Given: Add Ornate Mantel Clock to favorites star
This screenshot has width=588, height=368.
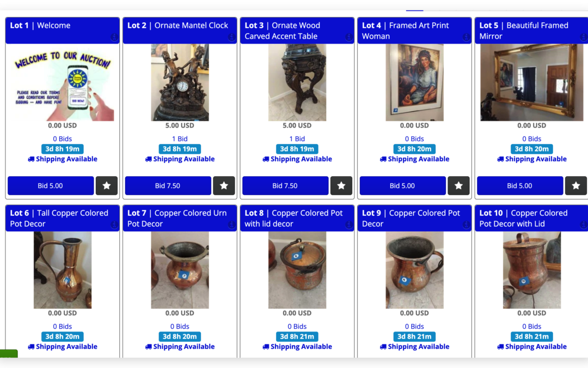Looking at the screenshot, I should click(x=224, y=185).
